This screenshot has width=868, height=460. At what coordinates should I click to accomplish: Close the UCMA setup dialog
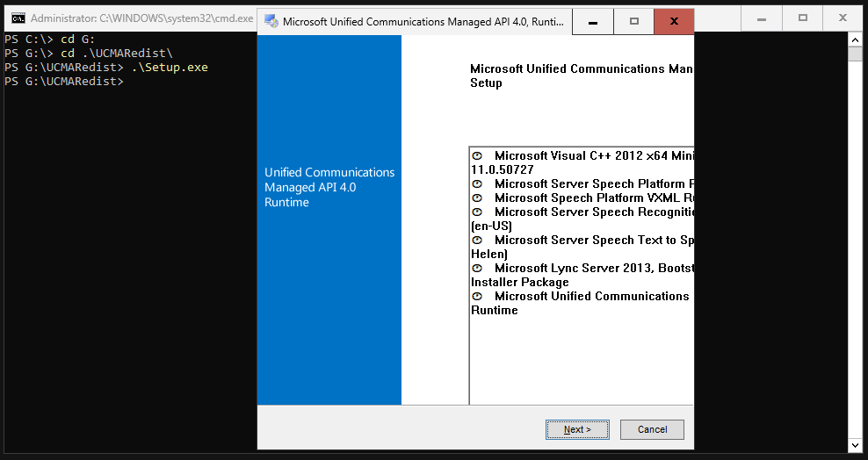pos(674,22)
